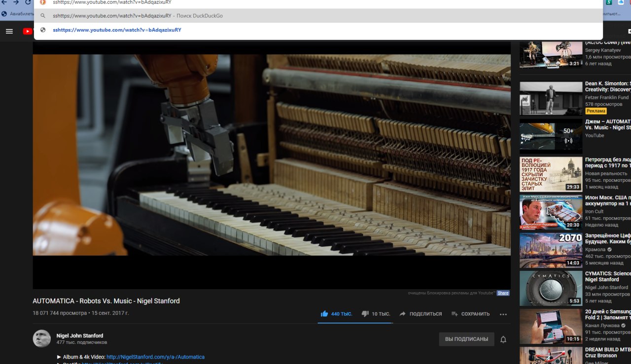
Task: Click the Крамола channel name
Action: [x=596, y=250]
